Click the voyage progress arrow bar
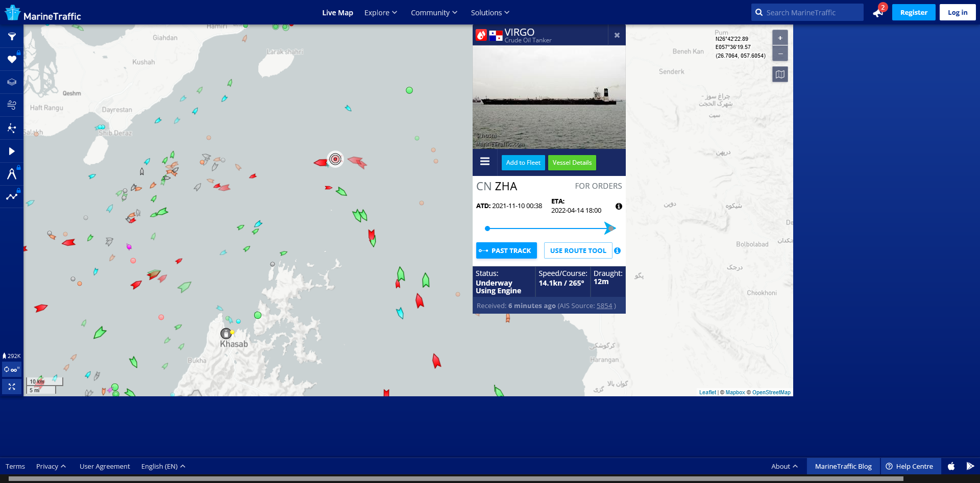Image resolution: width=980 pixels, height=483 pixels. click(x=549, y=228)
